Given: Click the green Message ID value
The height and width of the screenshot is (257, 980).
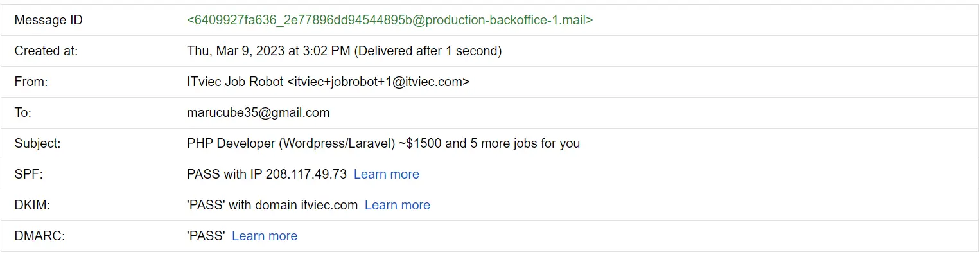Looking at the screenshot, I should point(389,20).
